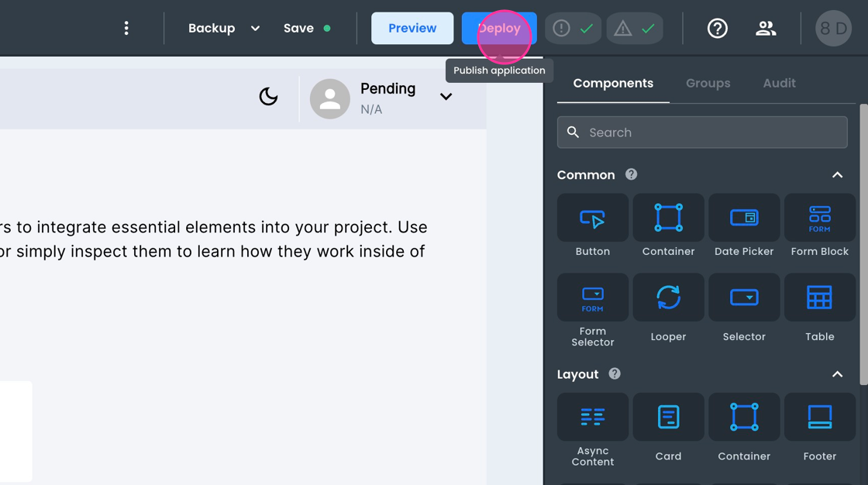Viewport: 868px width, 485px height.
Task: Open the collaborators people icon
Action: click(766, 29)
